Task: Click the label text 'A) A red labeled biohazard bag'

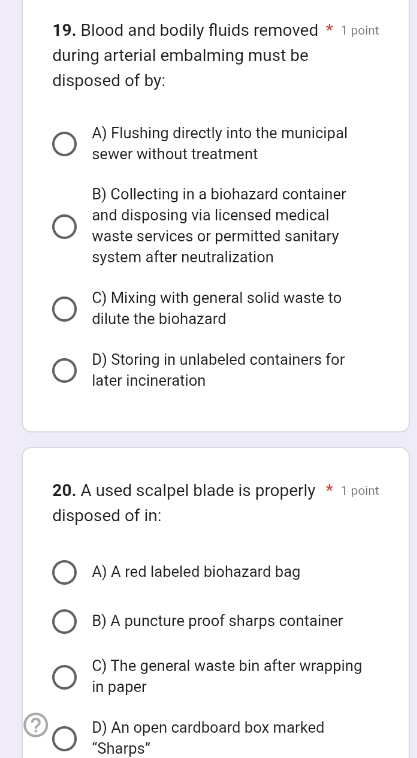Action: 196,572
